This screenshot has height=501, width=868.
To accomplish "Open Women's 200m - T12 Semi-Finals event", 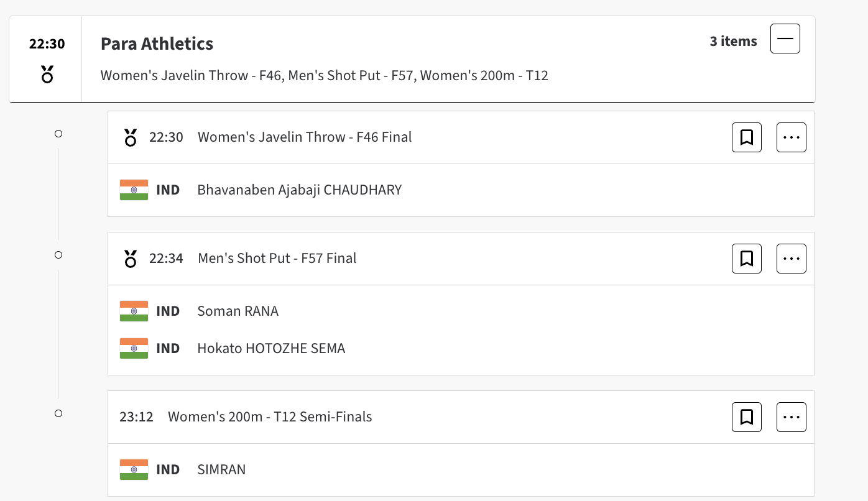I will tap(270, 417).
